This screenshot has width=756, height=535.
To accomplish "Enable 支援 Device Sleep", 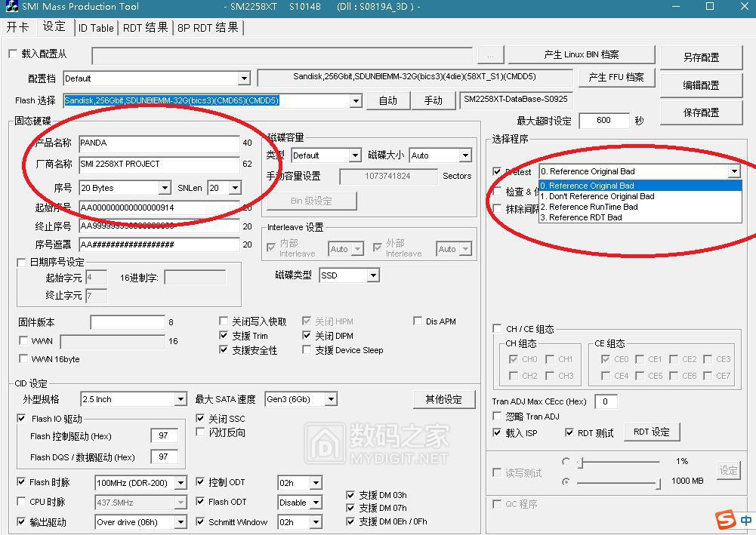I will click(306, 349).
